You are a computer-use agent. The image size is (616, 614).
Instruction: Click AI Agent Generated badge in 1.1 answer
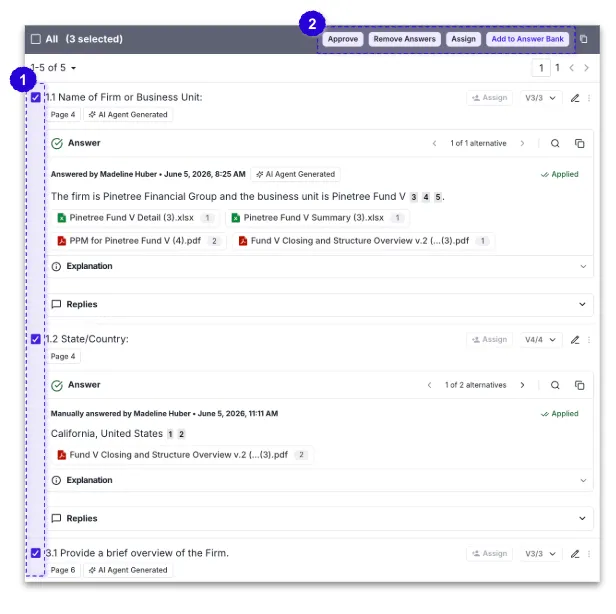pyautogui.click(x=295, y=174)
